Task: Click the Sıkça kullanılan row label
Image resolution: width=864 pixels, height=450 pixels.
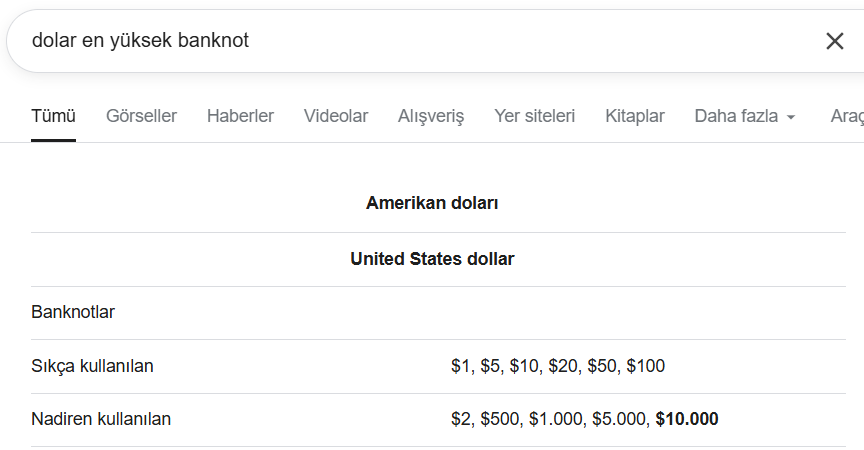Action: [x=92, y=366]
